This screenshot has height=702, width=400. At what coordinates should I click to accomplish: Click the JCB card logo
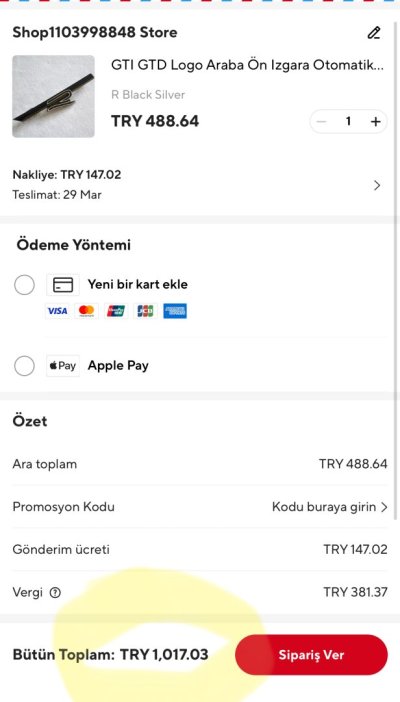(x=146, y=311)
